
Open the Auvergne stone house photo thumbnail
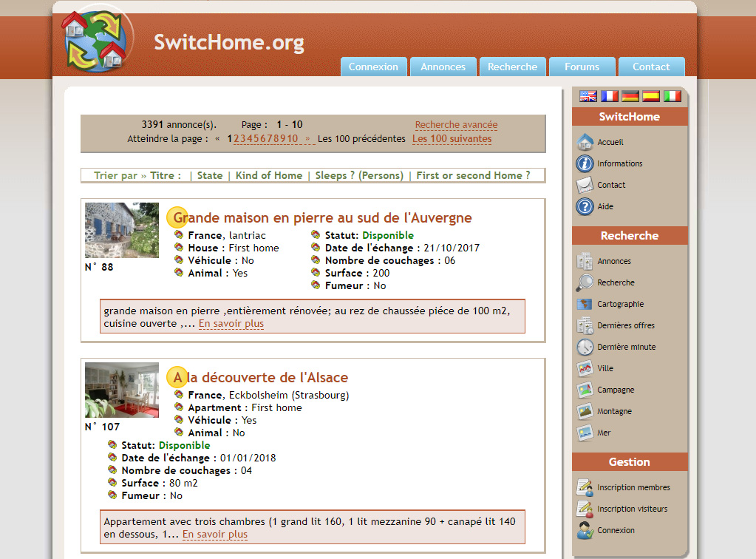point(122,230)
